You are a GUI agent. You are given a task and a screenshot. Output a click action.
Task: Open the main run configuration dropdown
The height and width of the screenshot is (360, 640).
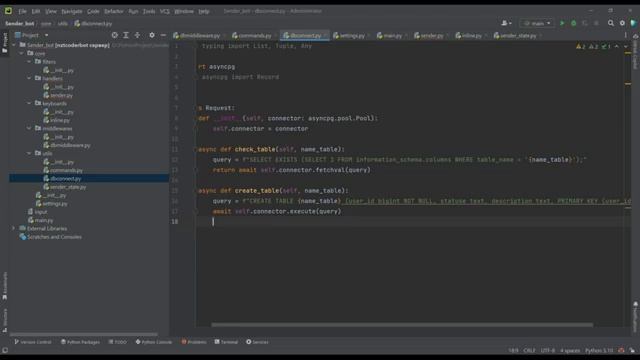[x=537, y=23]
